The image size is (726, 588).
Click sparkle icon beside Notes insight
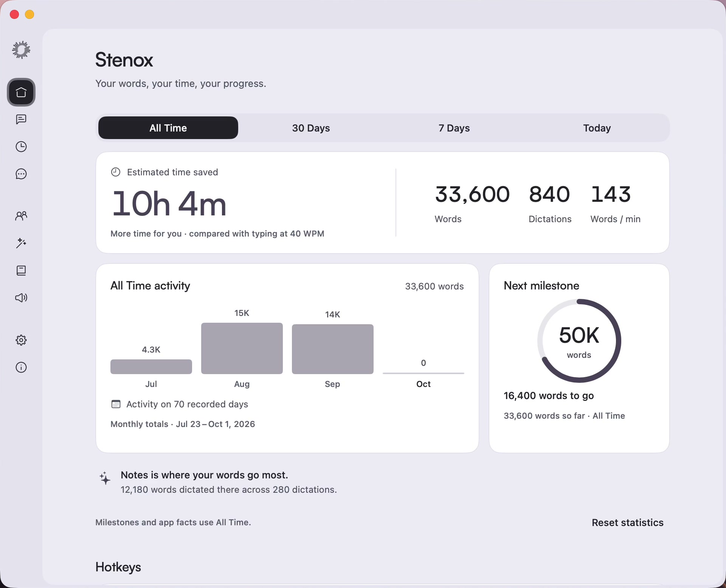click(105, 478)
